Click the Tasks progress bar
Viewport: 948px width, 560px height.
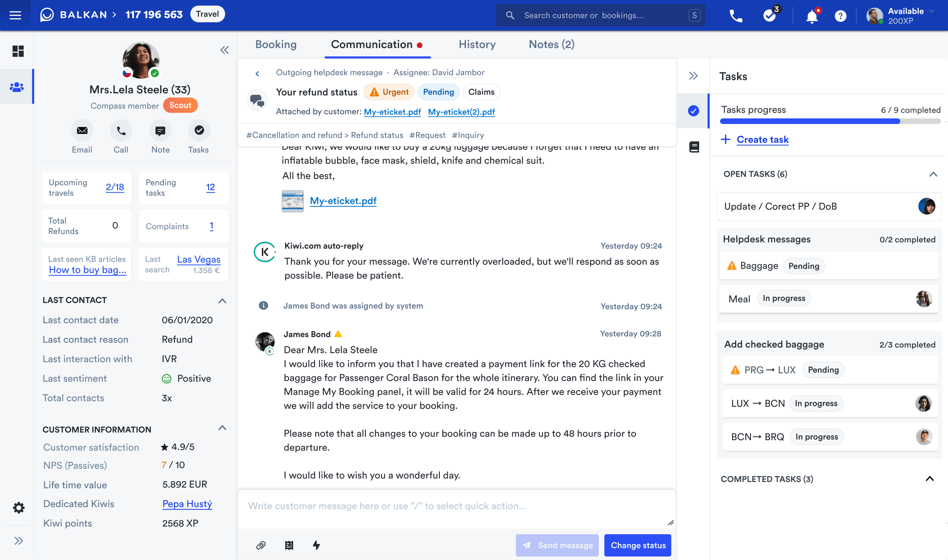click(830, 122)
